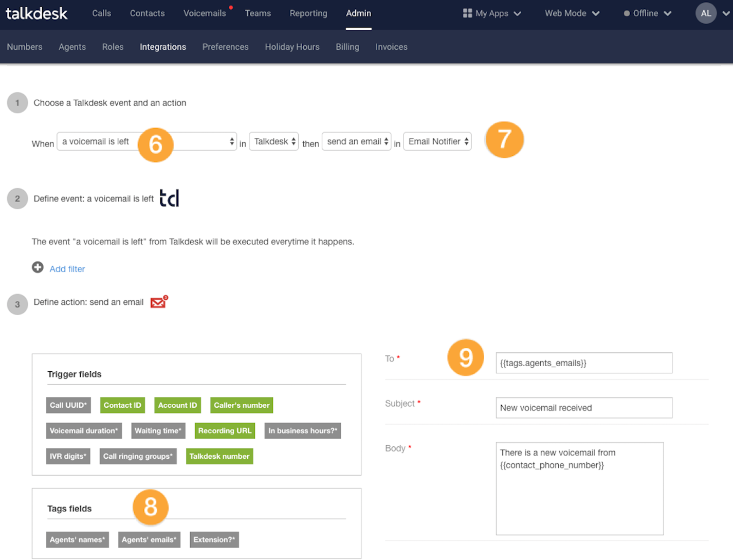Click the Add filter link

[67, 269]
